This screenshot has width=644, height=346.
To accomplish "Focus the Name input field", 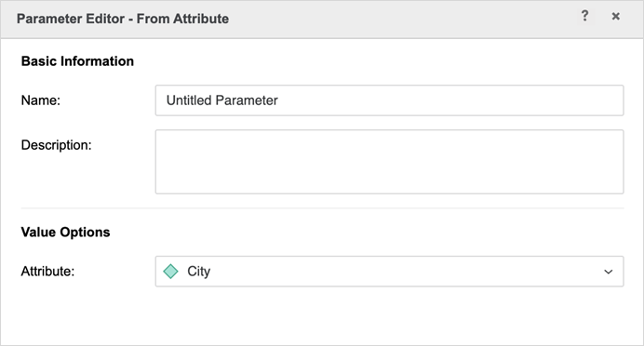I will (389, 100).
